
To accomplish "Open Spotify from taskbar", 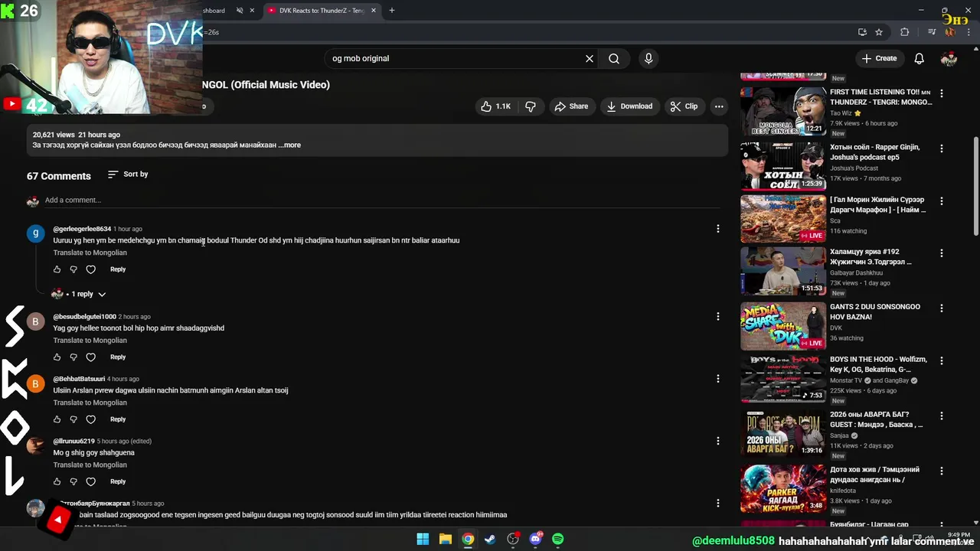I will [558, 540].
